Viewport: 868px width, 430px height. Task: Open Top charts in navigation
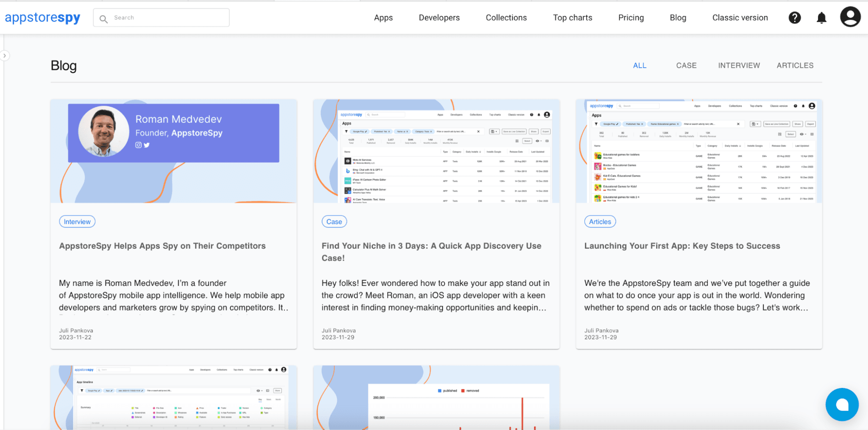point(572,18)
